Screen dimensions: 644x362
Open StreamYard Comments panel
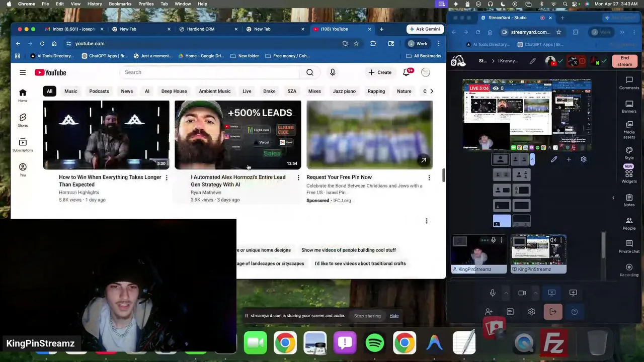tap(629, 83)
